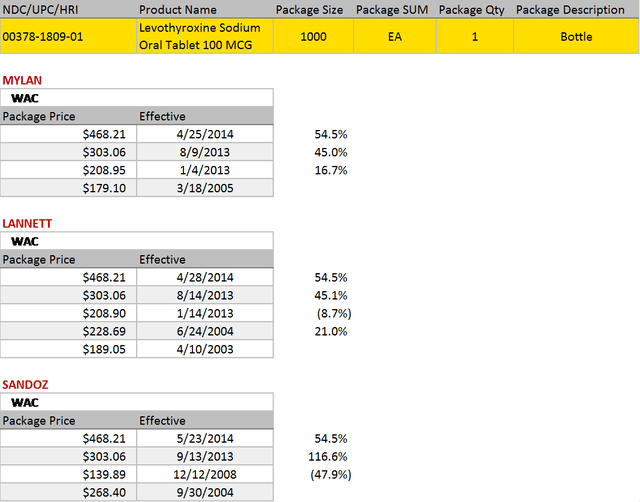The width and height of the screenshot is (640, 502).
Task: Click the 116.6% increase value
Action: click(x=327, y=457)
